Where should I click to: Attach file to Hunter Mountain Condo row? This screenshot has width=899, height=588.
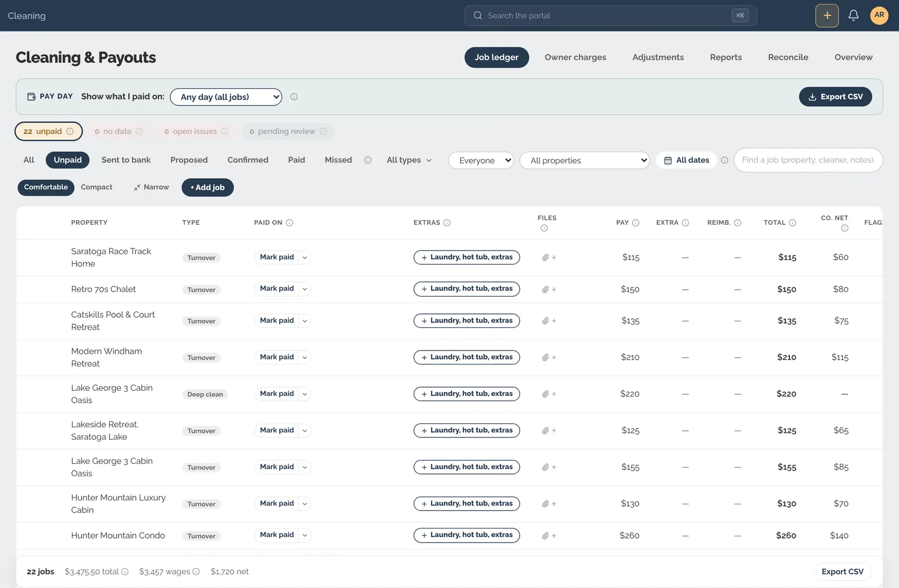point(549,536)
